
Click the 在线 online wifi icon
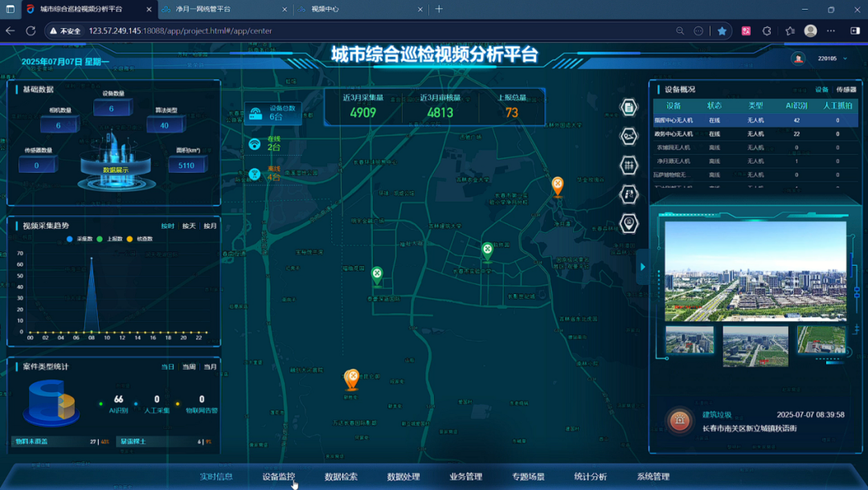pyautogui.click(x=254, y=145)
